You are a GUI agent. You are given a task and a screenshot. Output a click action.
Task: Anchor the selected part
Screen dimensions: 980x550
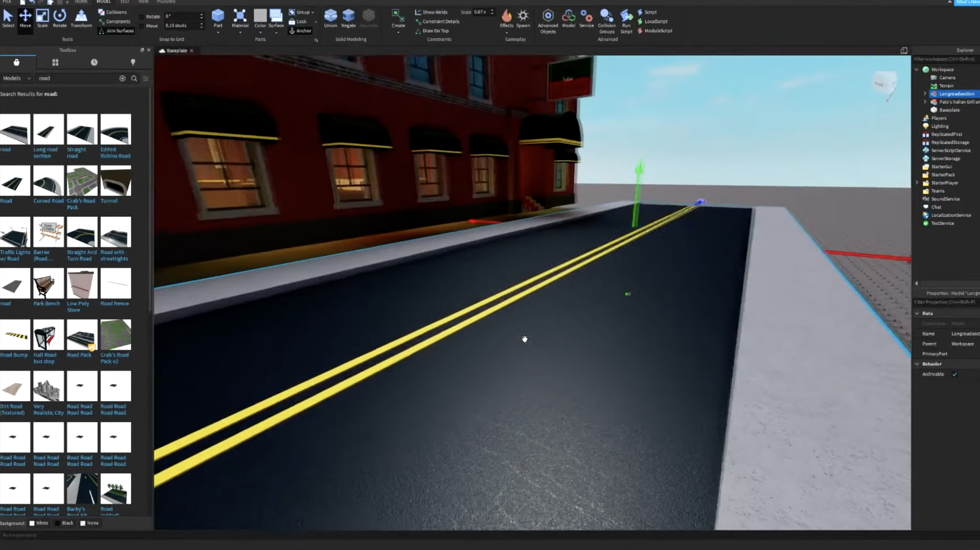pyautogui.click(x=300, y=31)
